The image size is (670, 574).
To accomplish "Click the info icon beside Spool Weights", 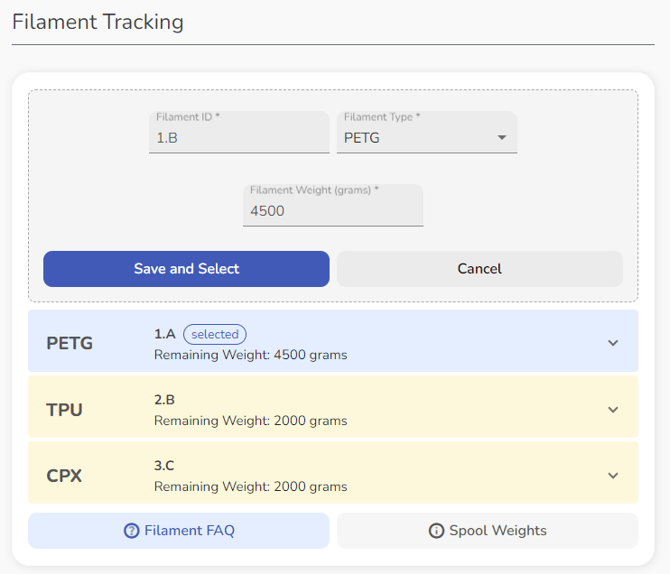I will pyautogui.click(x=436, y=531).
